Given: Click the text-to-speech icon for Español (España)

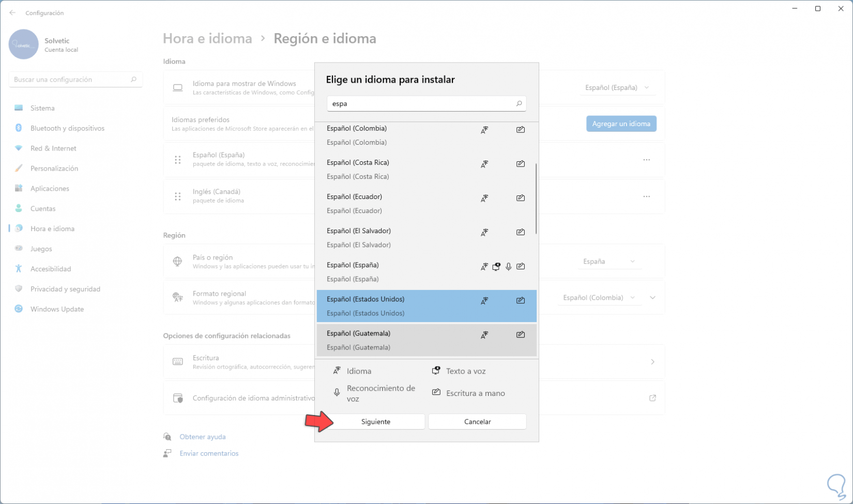Looking at the screenshot, I should pos(496,267).
